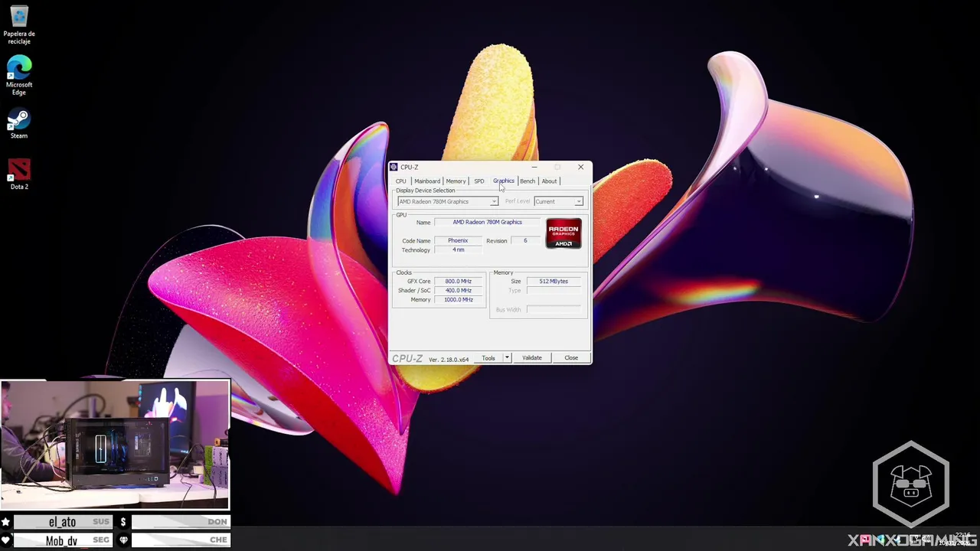Click the memory size 512 MBytes value
This screenshot has height=551, width=980.
554,281
